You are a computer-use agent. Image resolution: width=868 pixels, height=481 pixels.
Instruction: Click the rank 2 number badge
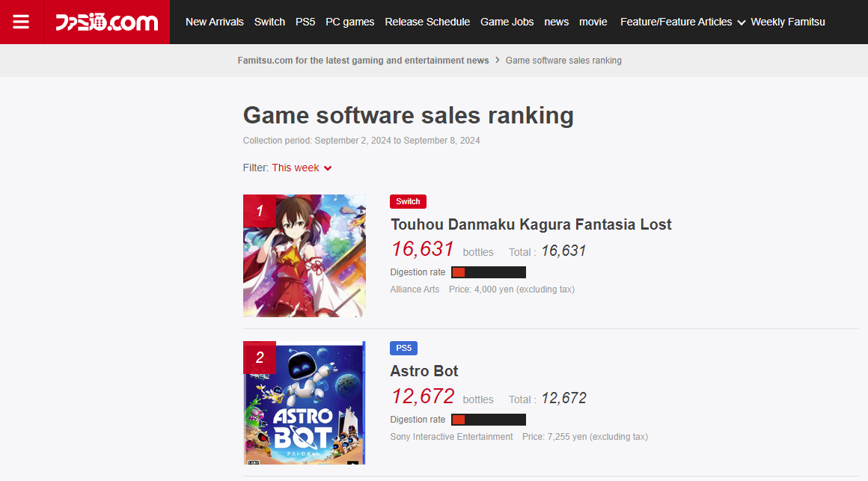point(259,358)
